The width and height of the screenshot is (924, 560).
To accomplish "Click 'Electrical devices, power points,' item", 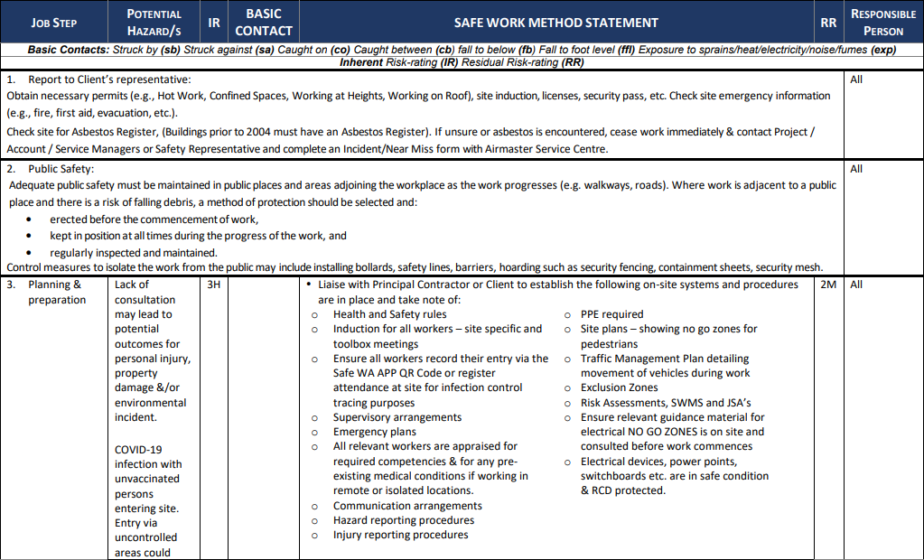I will (675, 476).
